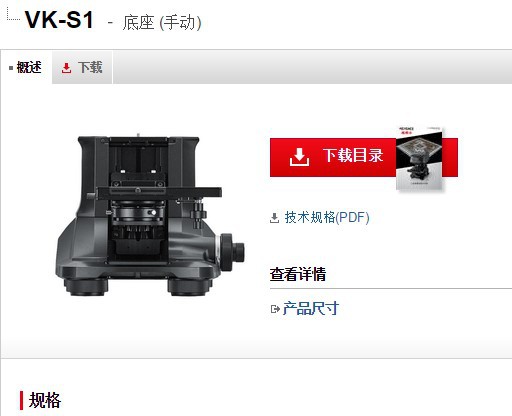The image size is (512, 416).
Task: Open the catalog brochure thumbnail
Action: [x=420, y=159]
